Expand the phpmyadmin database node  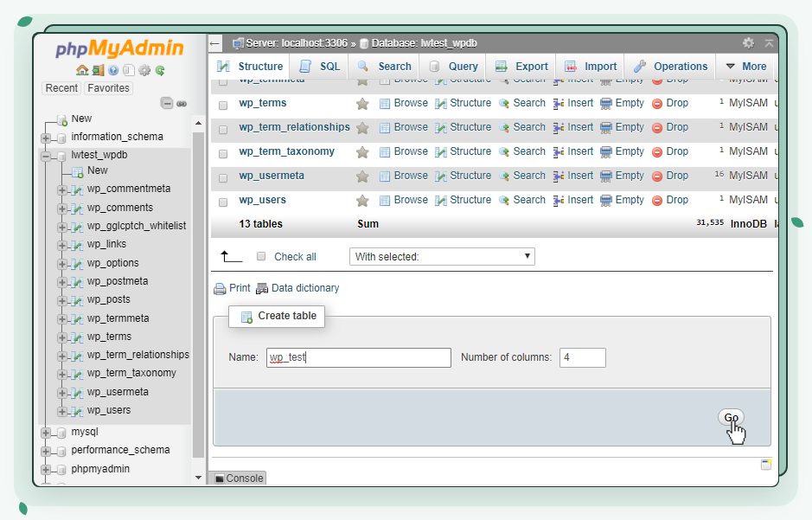46,471
